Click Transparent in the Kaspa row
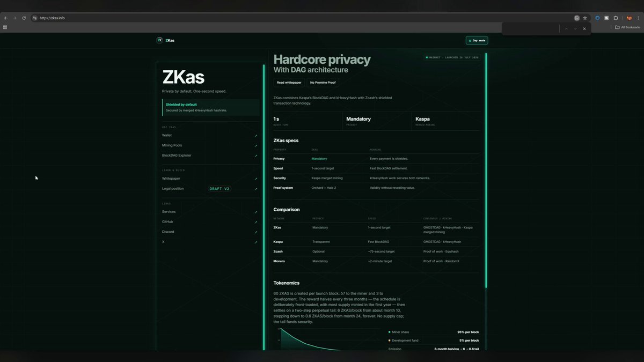Screen dimensions: 644x362 (x=321, y=242)
